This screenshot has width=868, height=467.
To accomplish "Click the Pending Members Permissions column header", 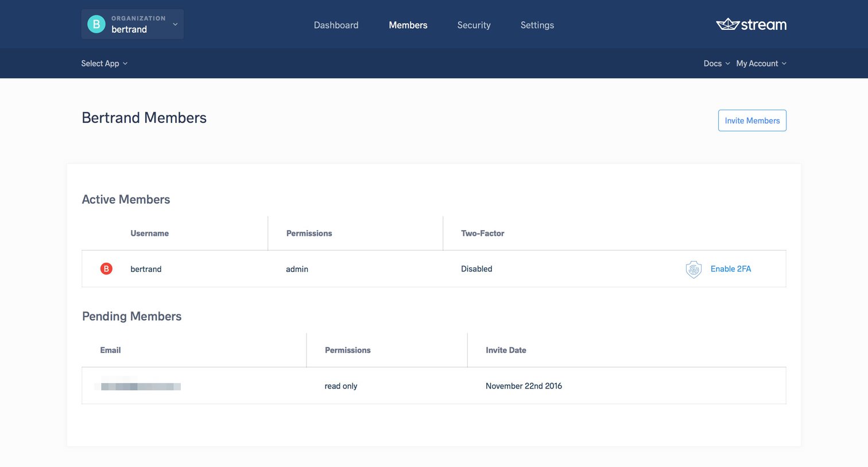I will (x=347, y=351).
